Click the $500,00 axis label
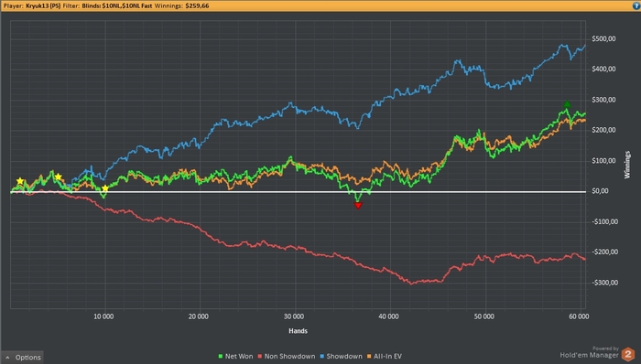The image size is (641, 364). 603,38
